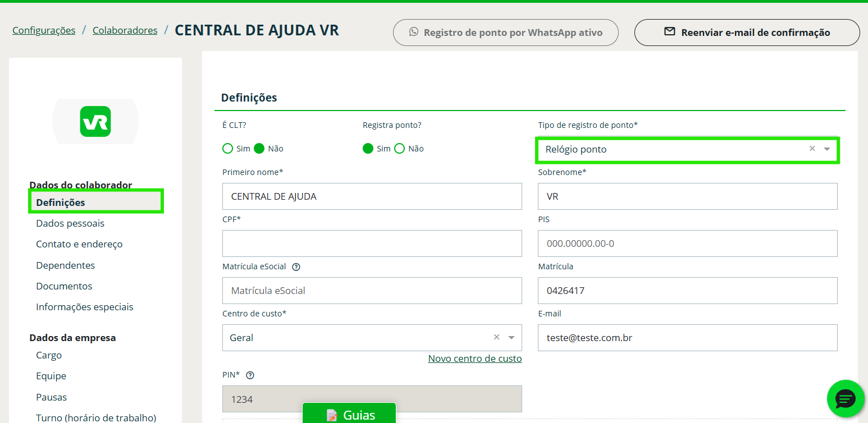Screen dimensions: 868x423
Task: Open the Guias button at bottom
Action: click(349, 415)
